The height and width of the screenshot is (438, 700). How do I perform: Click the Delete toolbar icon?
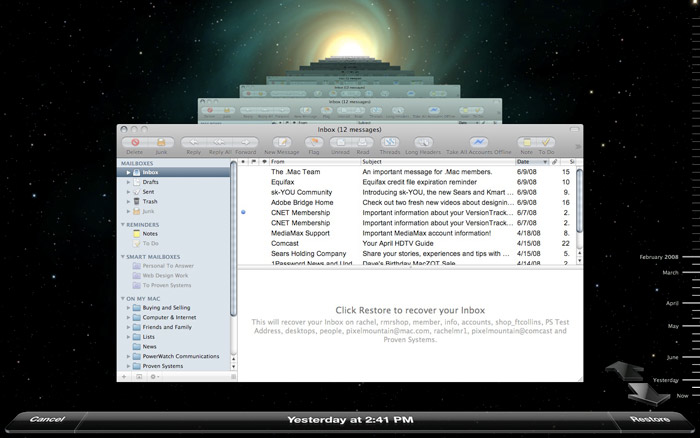coord(135,142)
